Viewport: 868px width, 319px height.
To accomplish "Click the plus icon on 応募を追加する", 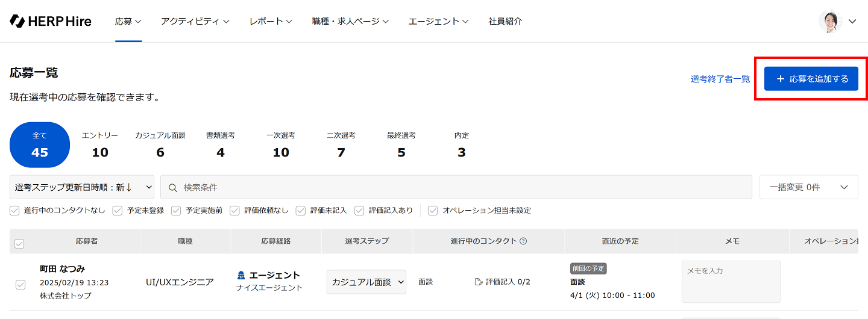I will (781, 79).
